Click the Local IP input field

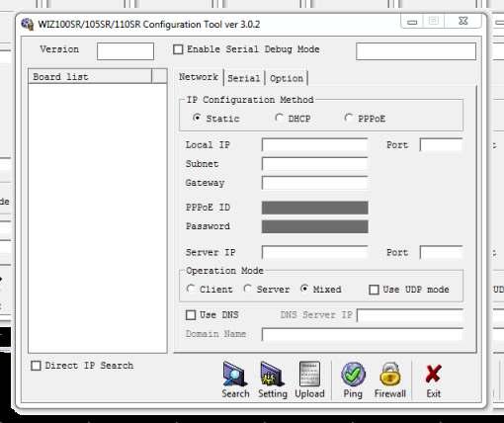(x=315, y=145)
